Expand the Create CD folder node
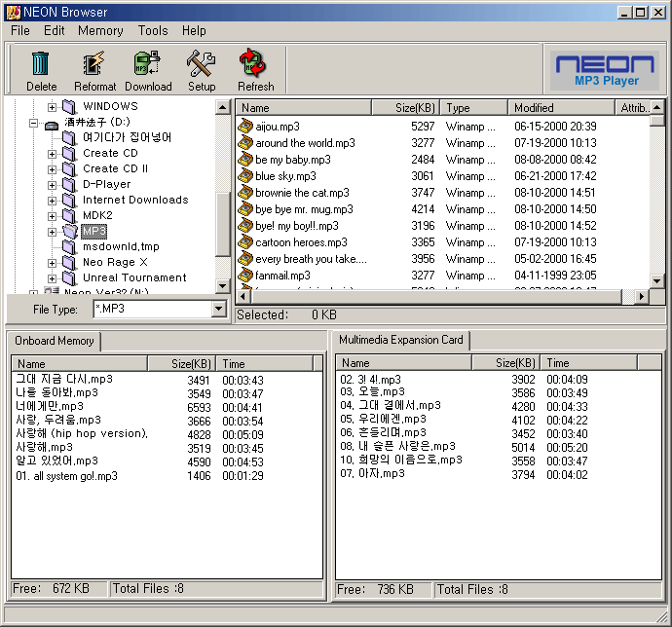This screenshot has width=672, height=627. tap(53, 154)
